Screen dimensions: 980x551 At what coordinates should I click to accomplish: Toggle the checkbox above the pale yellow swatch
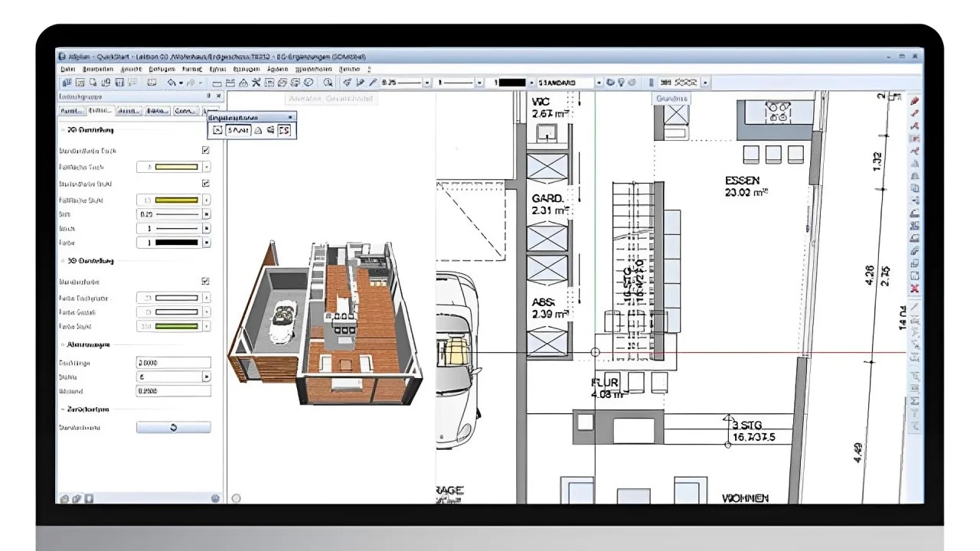point(205,151)
